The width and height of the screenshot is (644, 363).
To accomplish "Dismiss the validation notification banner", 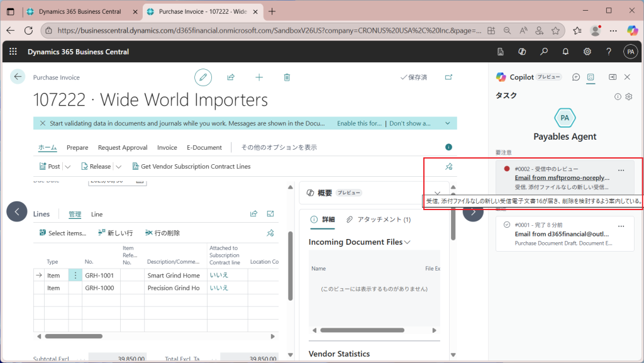I will click(x=42, y=123).
